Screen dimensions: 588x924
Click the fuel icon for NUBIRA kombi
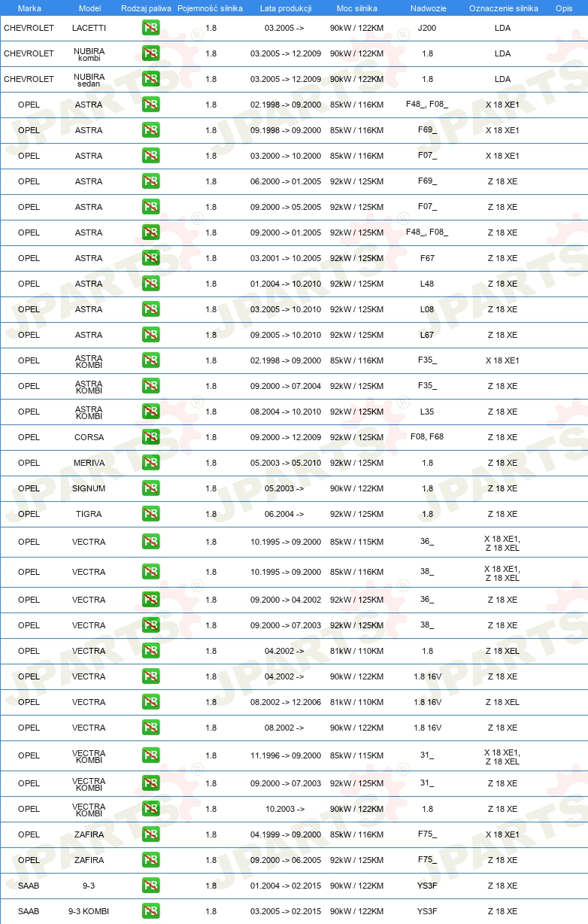[150, 53]
